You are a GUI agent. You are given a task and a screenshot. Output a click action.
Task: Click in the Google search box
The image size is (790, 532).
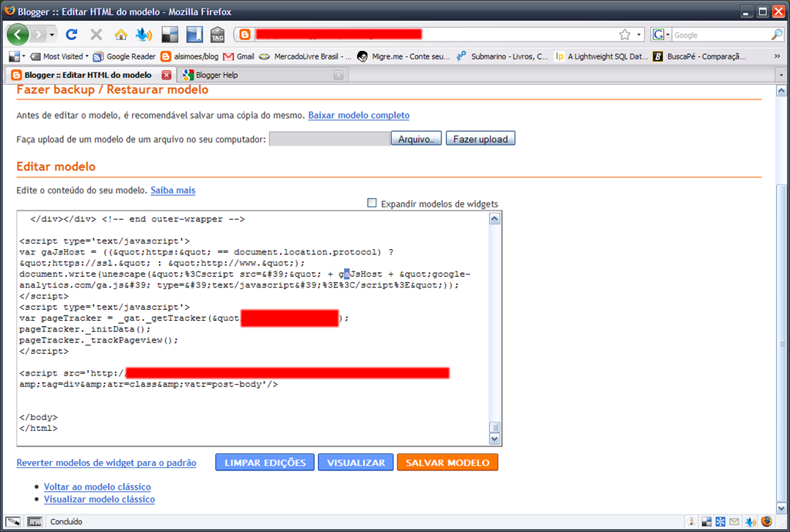pyautogui.click(x=721, y=35)
